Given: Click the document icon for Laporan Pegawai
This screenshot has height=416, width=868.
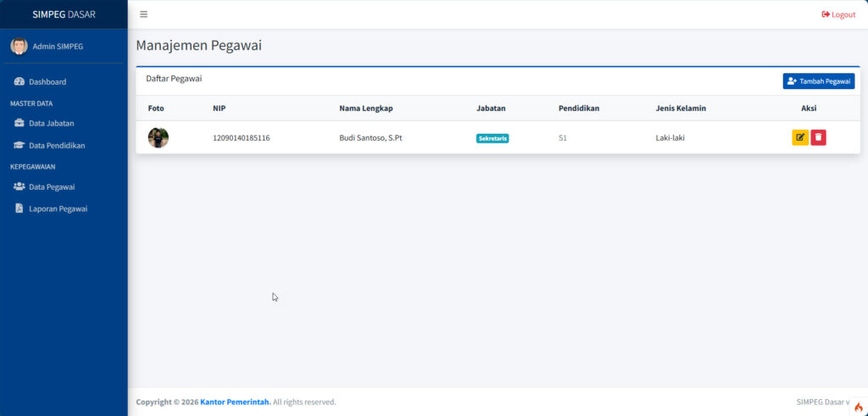Looking at the screenshot, I should pyautogui.click(x=19, y=208).
